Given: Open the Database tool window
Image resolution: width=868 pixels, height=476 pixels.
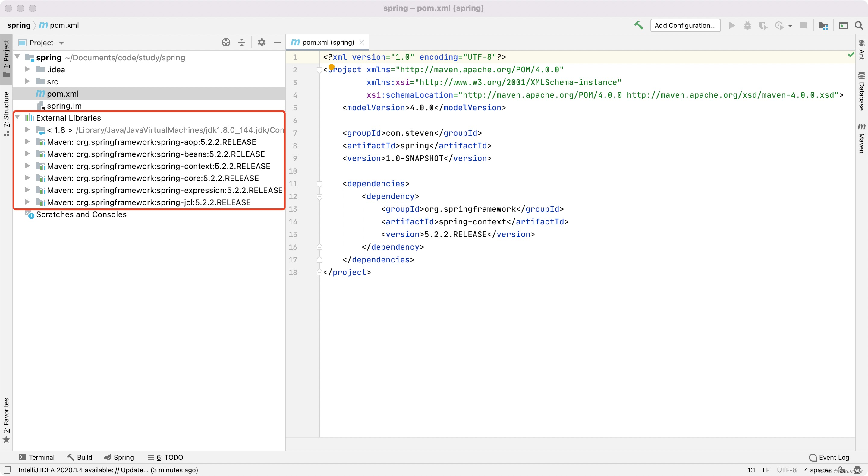Looking at the screenshot, I should pos(861,91).
